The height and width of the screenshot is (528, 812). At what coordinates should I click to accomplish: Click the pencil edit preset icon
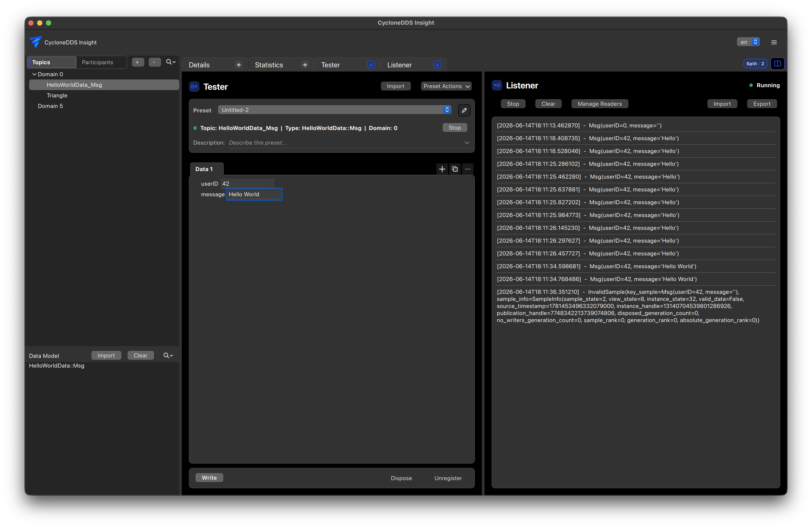pyautogui.click(x=464, y=110)
